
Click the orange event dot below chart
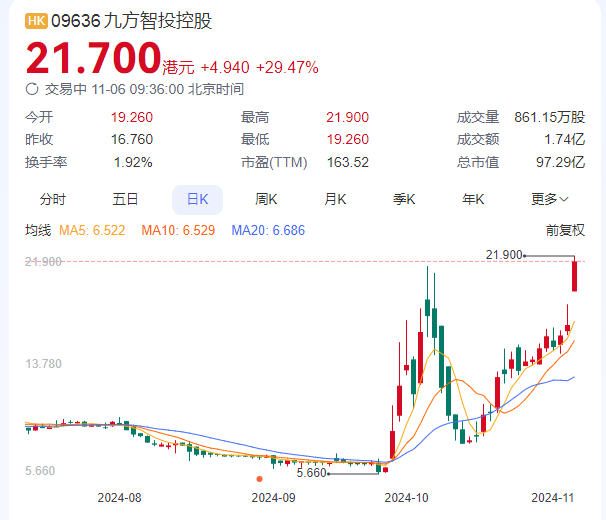coord(260,479)
